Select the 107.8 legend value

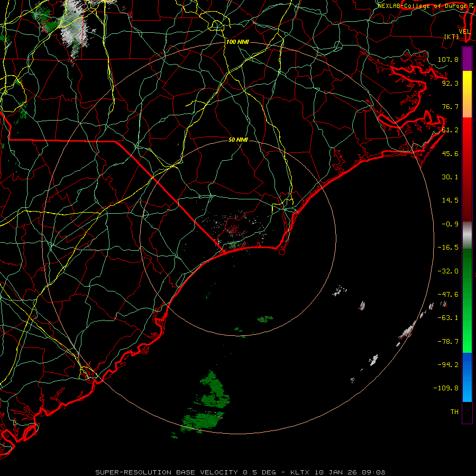[448, 59]
